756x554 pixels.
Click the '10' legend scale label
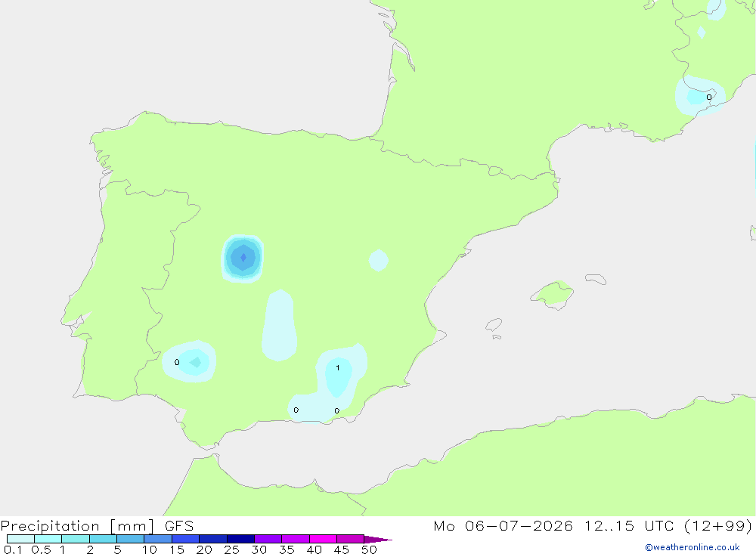click(x=150, y=549)
